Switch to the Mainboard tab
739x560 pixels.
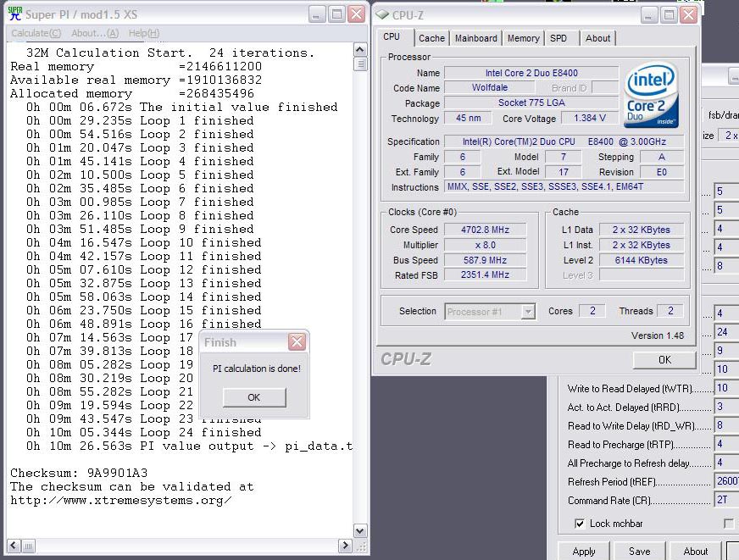click(x=476, y=38)
